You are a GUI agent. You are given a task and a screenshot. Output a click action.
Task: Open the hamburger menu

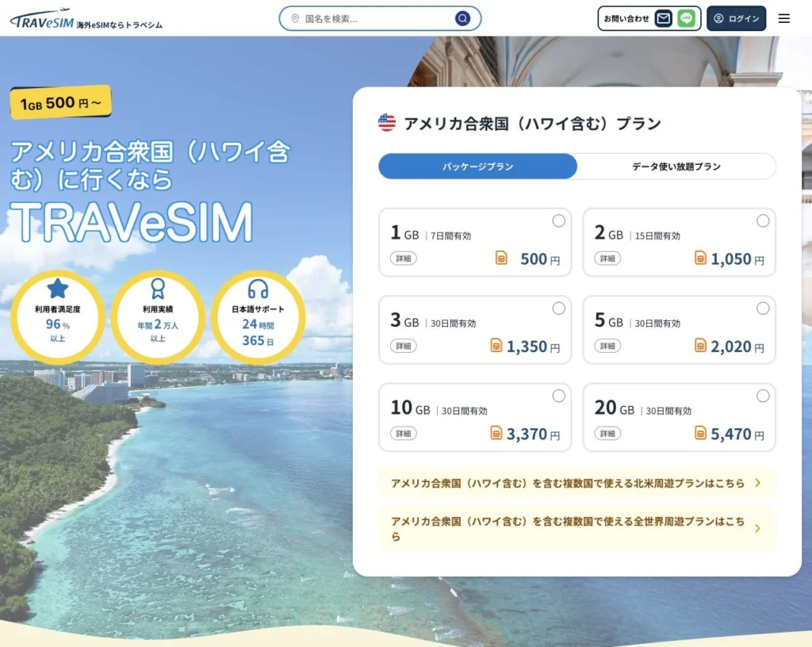[x=784, y=19]
